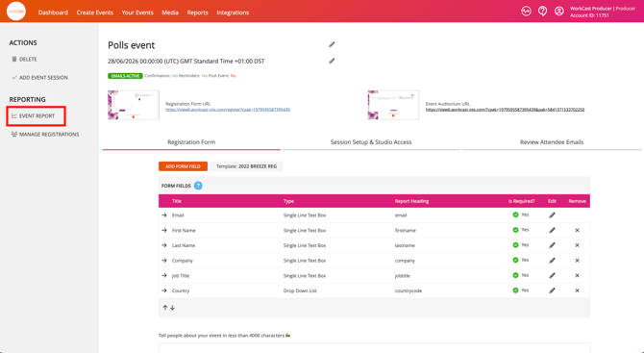
Task: Edit the Email form field
Action: coord(552,214)
